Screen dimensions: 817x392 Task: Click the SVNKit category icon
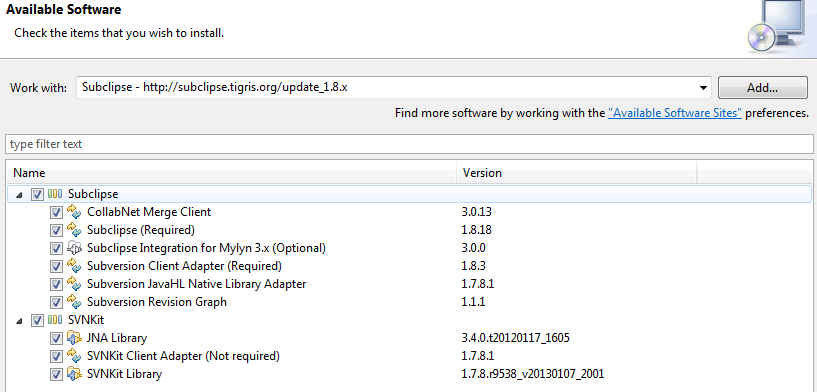(55, 320)
